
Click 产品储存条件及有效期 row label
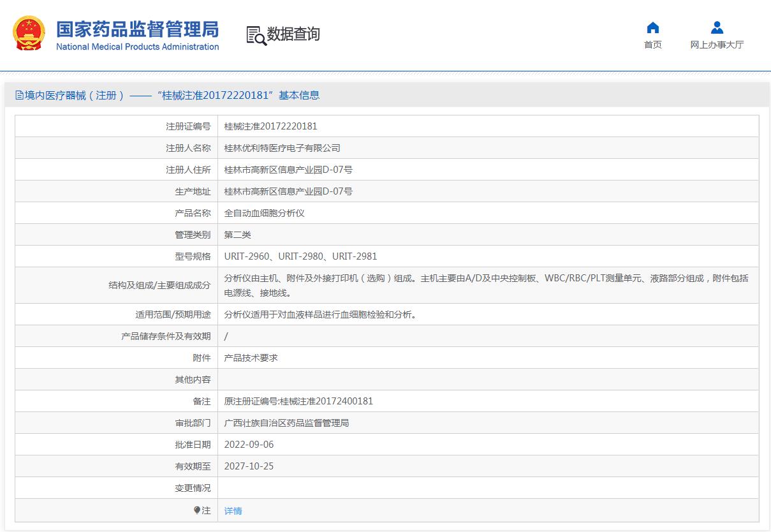pyautogui.click(x=166, y=336)
